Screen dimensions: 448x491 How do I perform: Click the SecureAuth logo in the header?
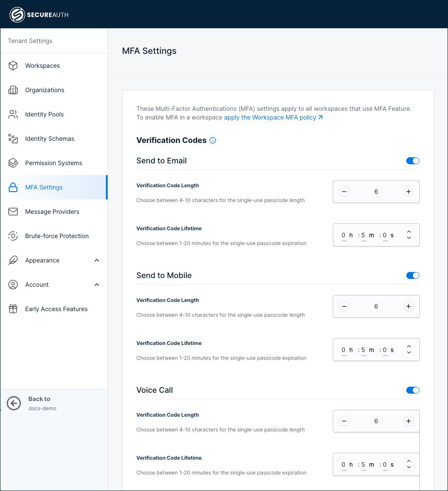tap(39, 14)
